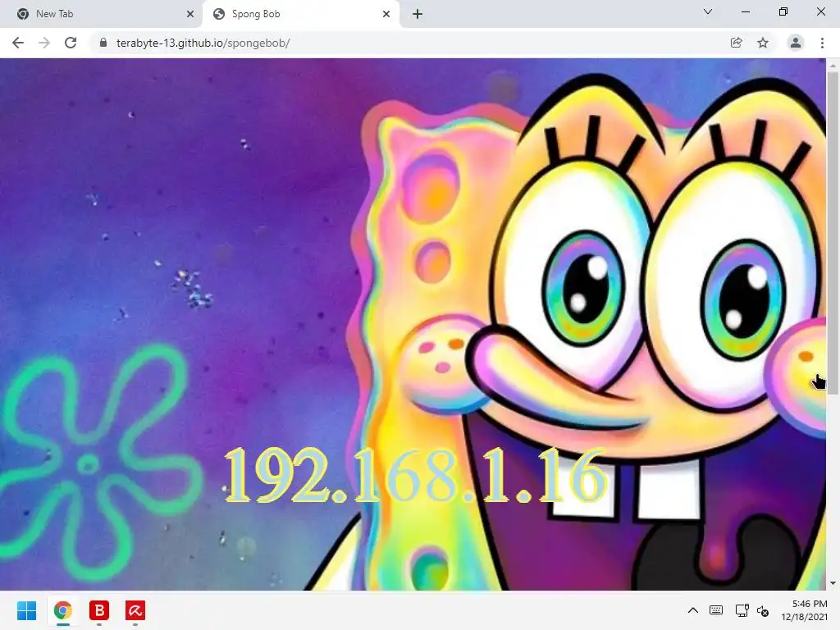This screenshot has height=630, width=840.
Task: Click the page scrollbar thumb
Action: coord(833,233)
